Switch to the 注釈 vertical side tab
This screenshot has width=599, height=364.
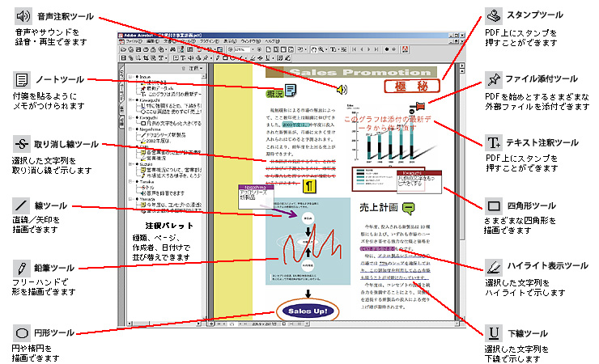pyautogui.click(x=121, y=110)
